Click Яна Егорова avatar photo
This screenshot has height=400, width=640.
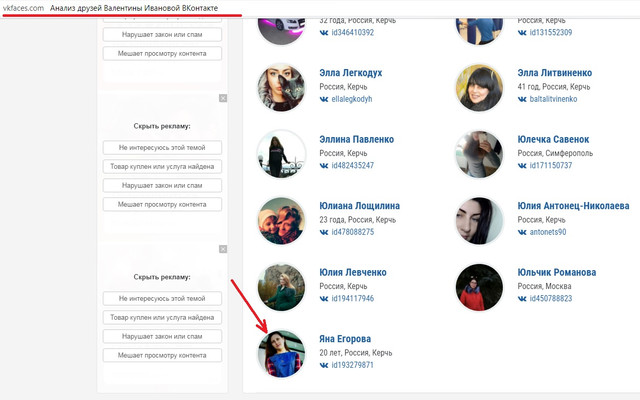[281, 354]
